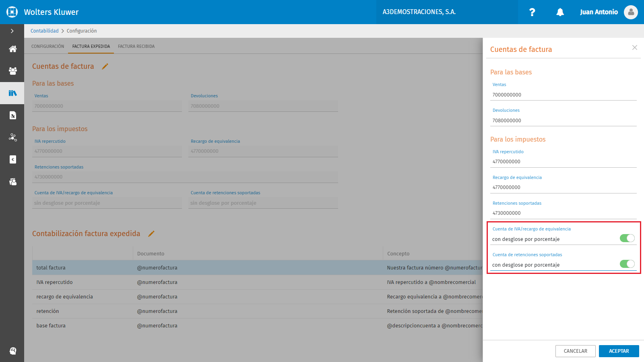The width and height of the screenshot is (644, 362).
Task: Open the help question mark icon
Action: pyautogui.click(x=532, y=12)
